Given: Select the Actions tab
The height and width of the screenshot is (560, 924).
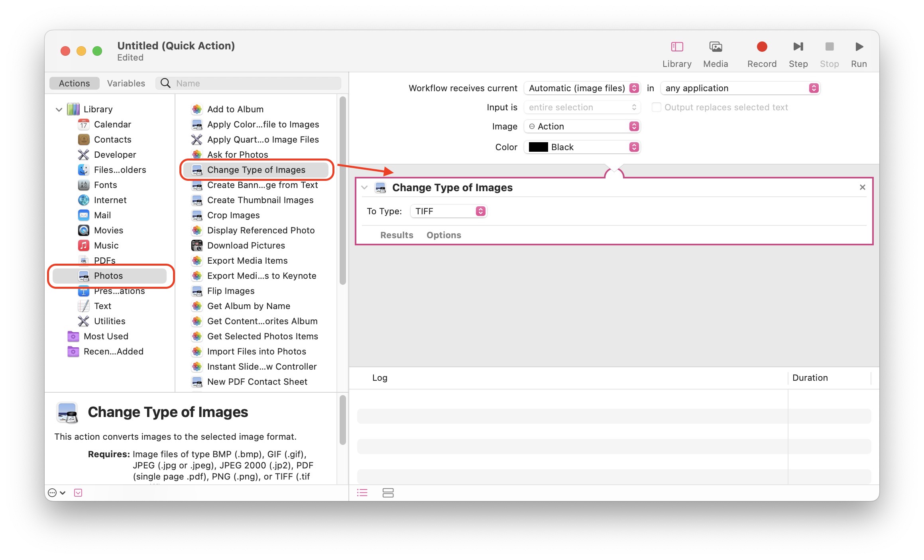Looking at the screenshot, I should coord(75,83).
